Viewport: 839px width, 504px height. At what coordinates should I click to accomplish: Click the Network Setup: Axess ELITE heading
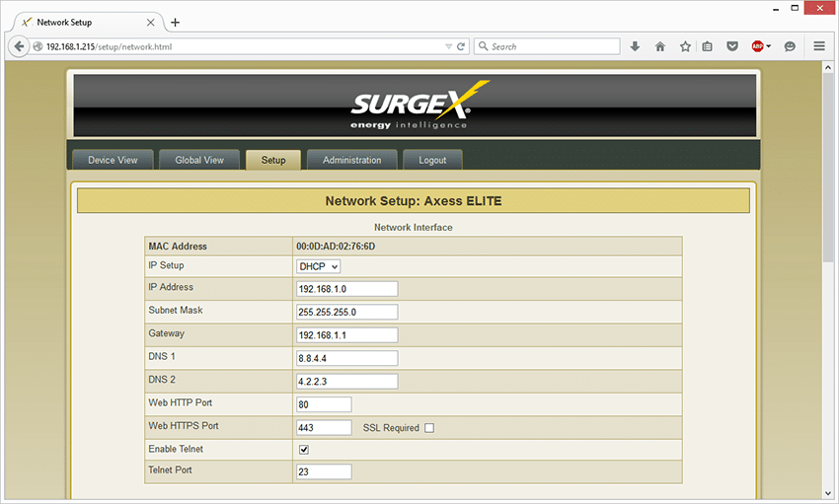click(414, 201)
